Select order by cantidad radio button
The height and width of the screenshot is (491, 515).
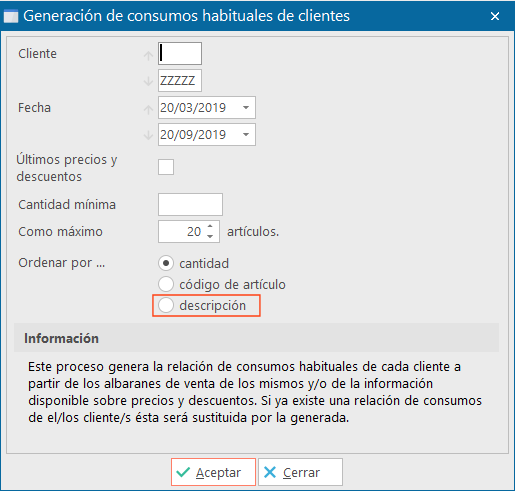(x=166, y=263)
